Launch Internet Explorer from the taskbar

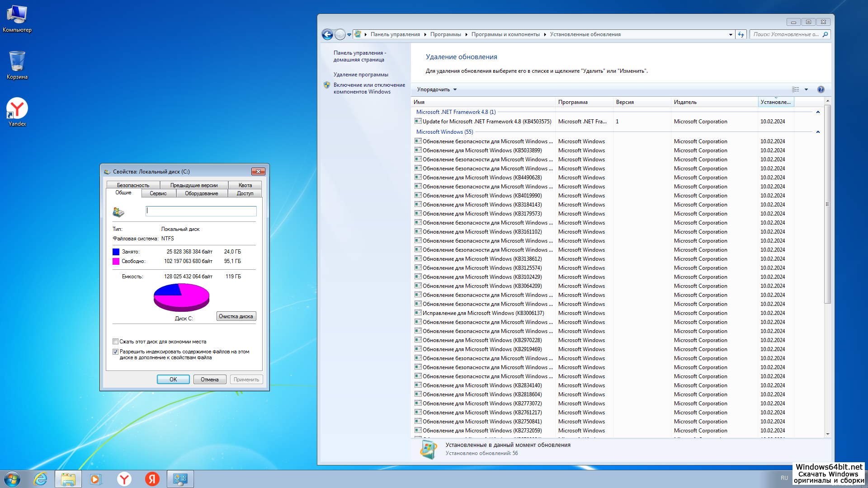(x=41, y=479)
